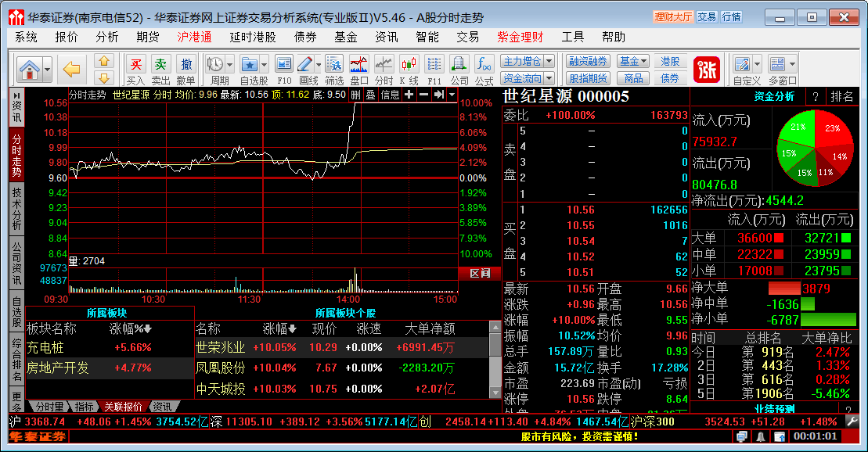Viewport: 868px width, 452px height.
Task: Expand the 多窗口 dropdown arrow
Action: point(793,64)
